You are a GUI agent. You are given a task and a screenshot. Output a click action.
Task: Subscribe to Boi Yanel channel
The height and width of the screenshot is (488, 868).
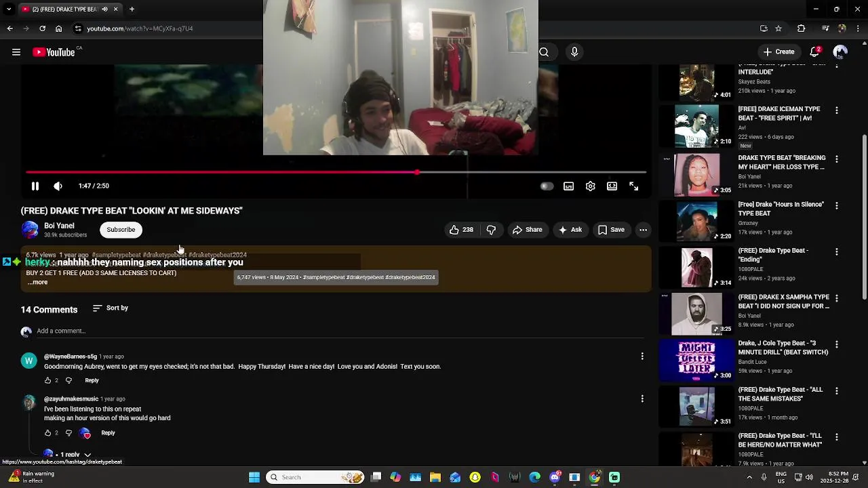[121, 230]
